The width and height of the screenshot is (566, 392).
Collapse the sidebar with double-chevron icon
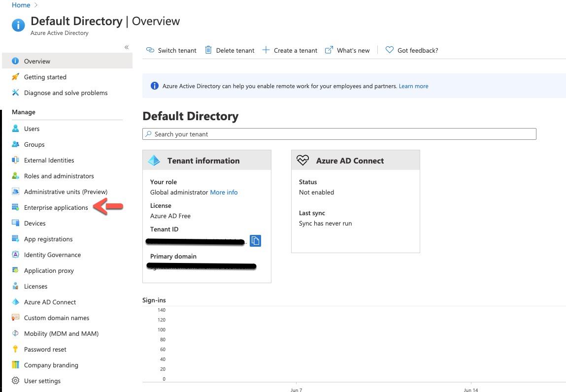tap(127, 47)
